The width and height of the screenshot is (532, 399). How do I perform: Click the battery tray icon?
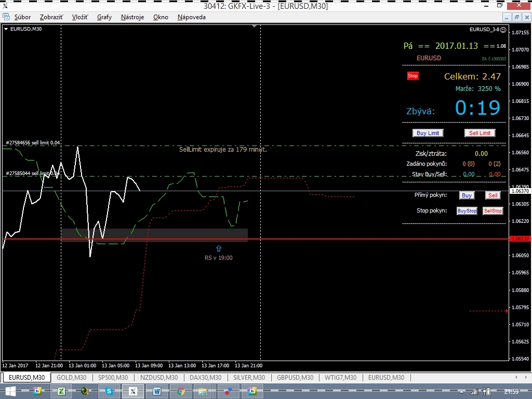(487, 392)
